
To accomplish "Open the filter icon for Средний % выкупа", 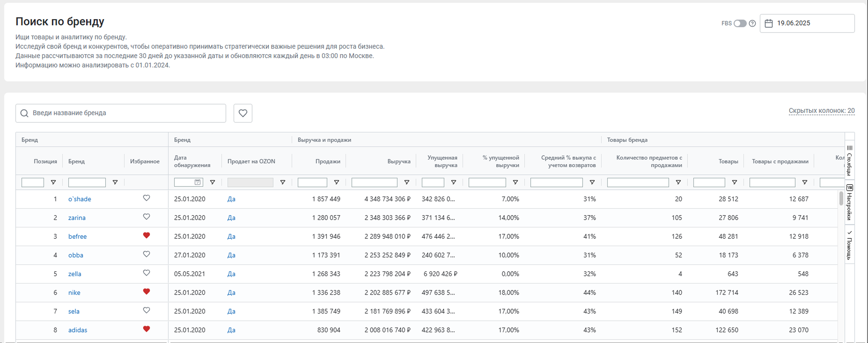I will [x=592, y=182].
